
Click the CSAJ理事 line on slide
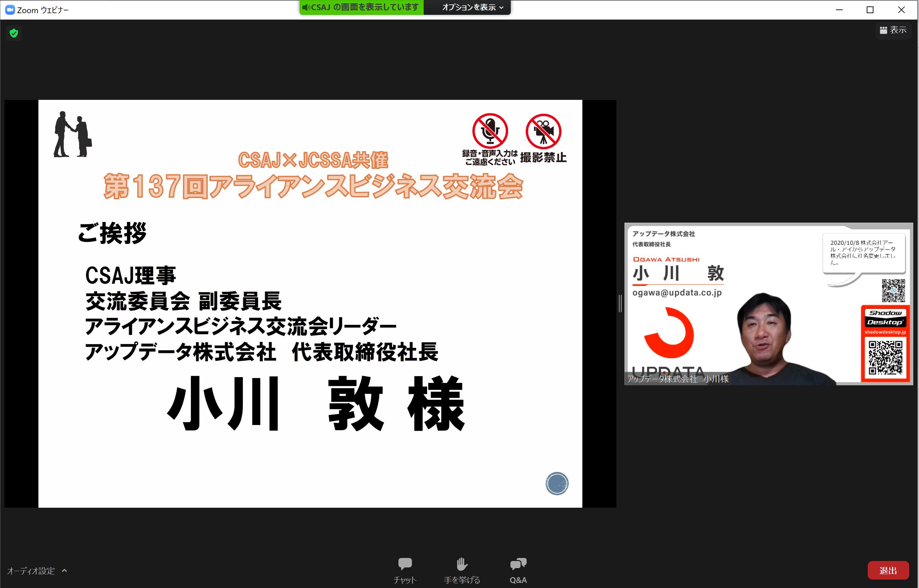coord(130,275)
